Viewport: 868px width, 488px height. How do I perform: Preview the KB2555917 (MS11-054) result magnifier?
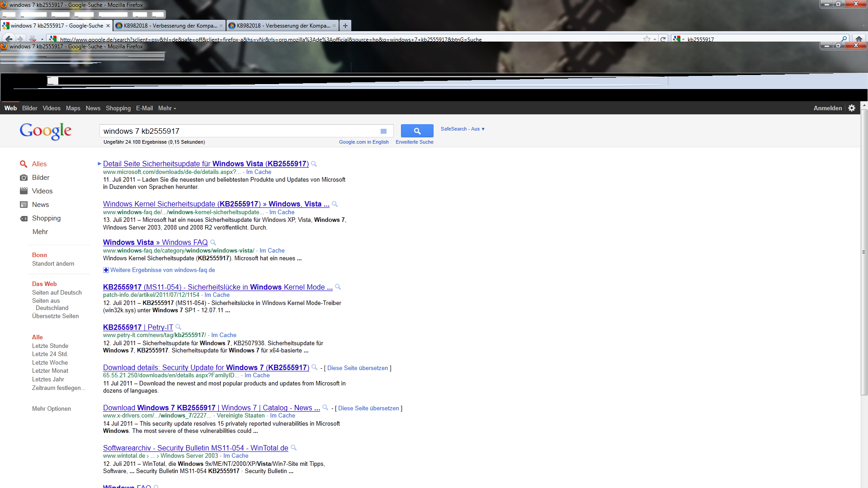pyautogui.click(x=338, y=287)
